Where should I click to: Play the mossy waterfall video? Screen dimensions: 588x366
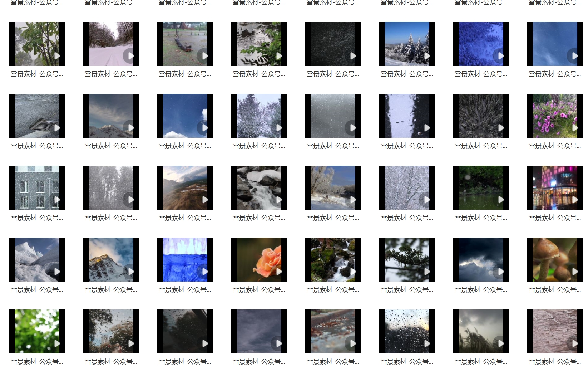coord(353,272)
